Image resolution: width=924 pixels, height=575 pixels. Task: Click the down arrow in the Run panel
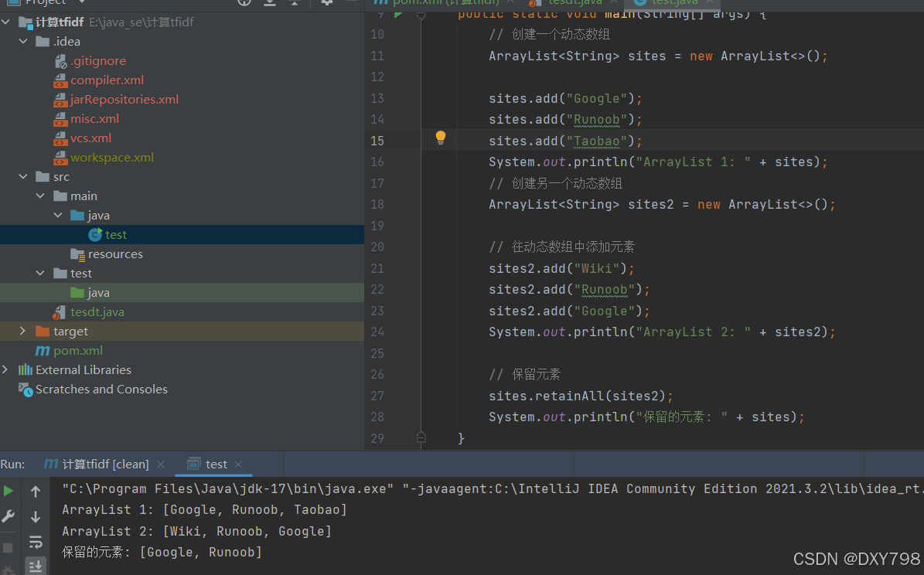click(x=35, y=516)
